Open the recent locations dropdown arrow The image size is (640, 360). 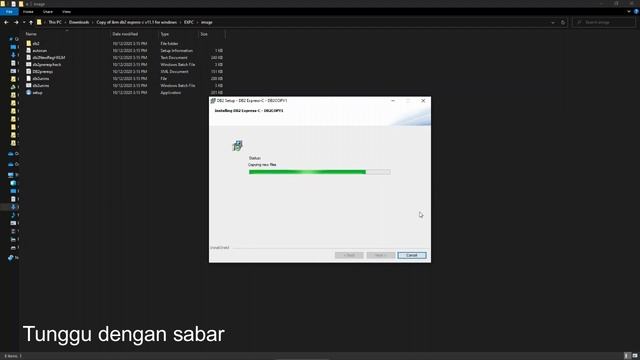pos(24,22)
